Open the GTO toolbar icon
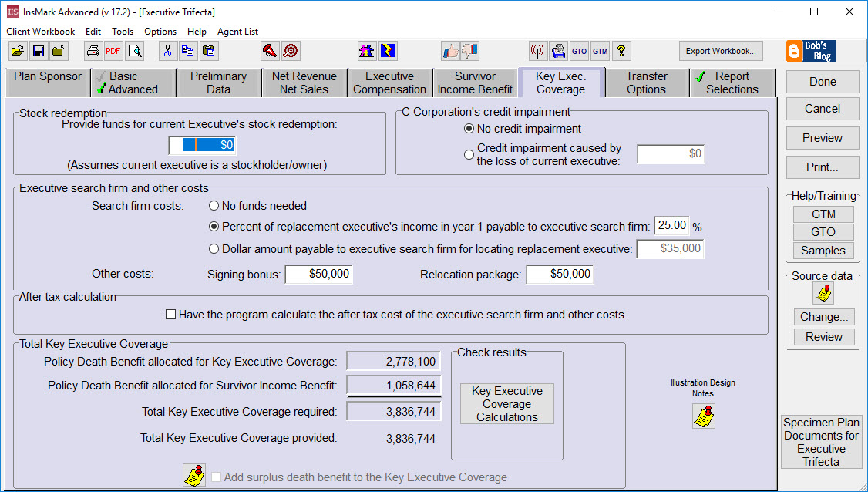Viewport: 868px width, 492px height. pos(579,51)
